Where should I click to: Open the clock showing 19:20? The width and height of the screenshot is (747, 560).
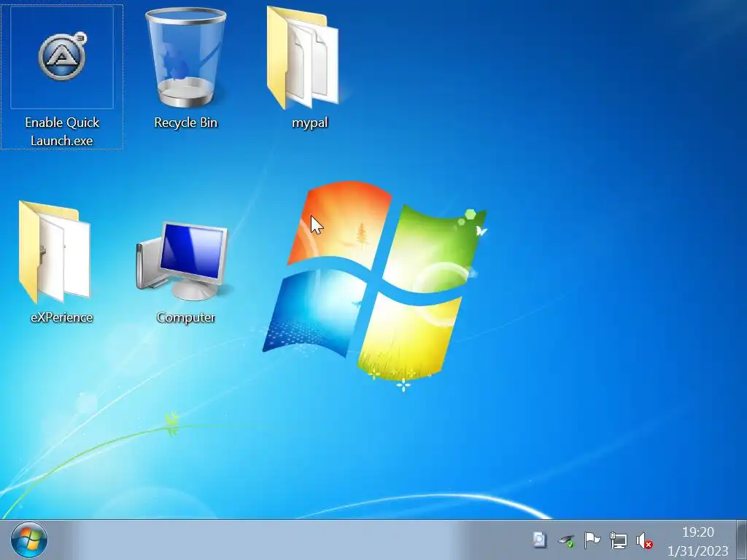(x=698, y=532)
